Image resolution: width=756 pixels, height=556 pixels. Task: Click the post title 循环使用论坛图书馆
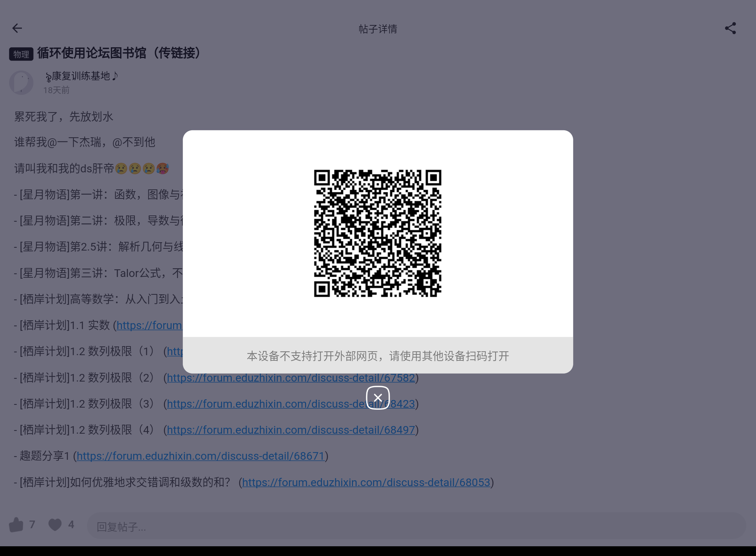pyautogui.click(x=119, y=53)
